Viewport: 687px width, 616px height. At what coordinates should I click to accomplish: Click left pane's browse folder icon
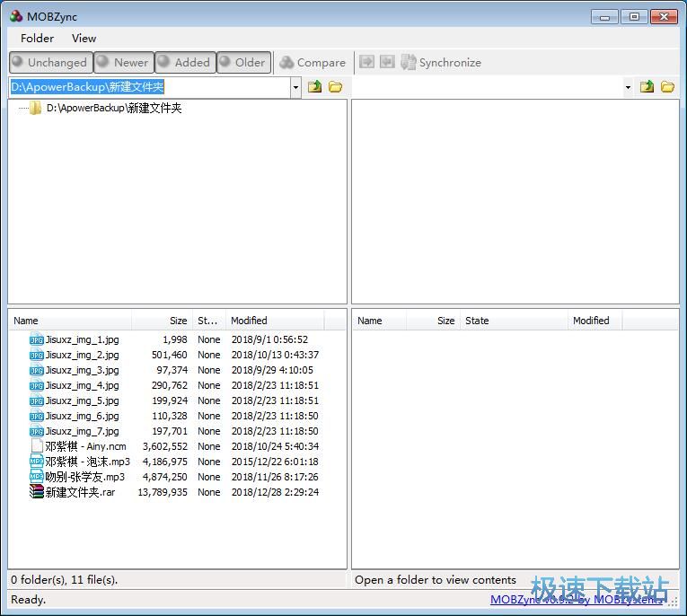(x=335, y=87)
